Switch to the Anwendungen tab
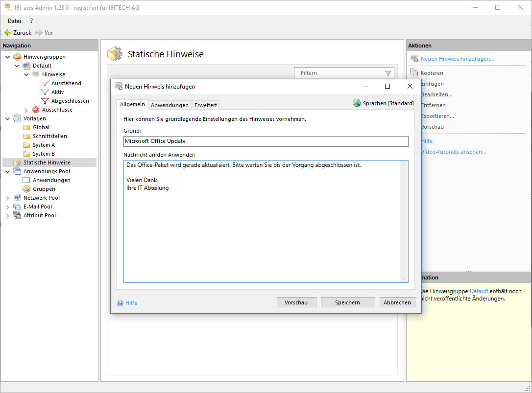Viewport: 532px width, 393px height. pyautogui.click(x=169, y=105)
